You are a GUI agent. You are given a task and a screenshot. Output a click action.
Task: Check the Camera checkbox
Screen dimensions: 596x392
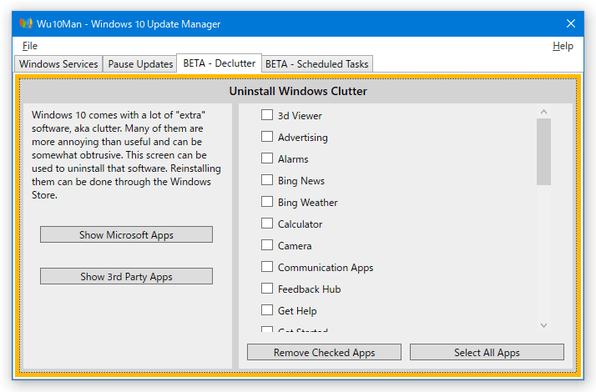point(267,245)
